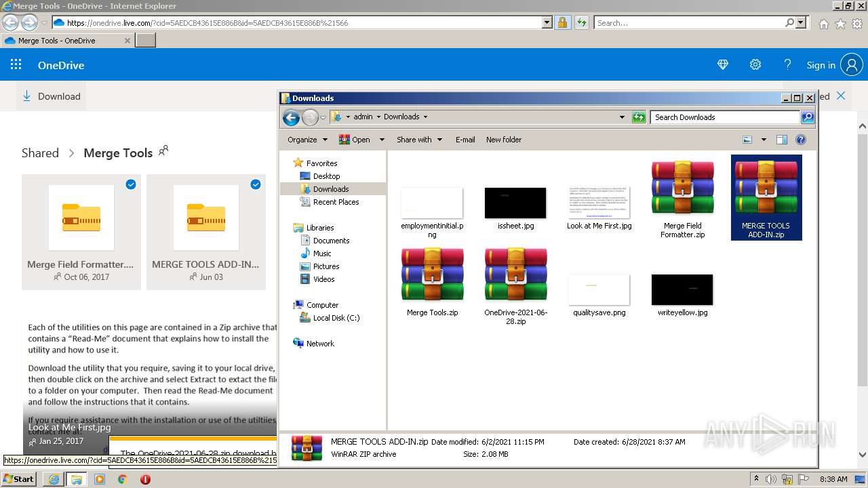The height and width of the screenshot is (488, 868).
Task: Open a new IE tab
Action: [146, 40]
